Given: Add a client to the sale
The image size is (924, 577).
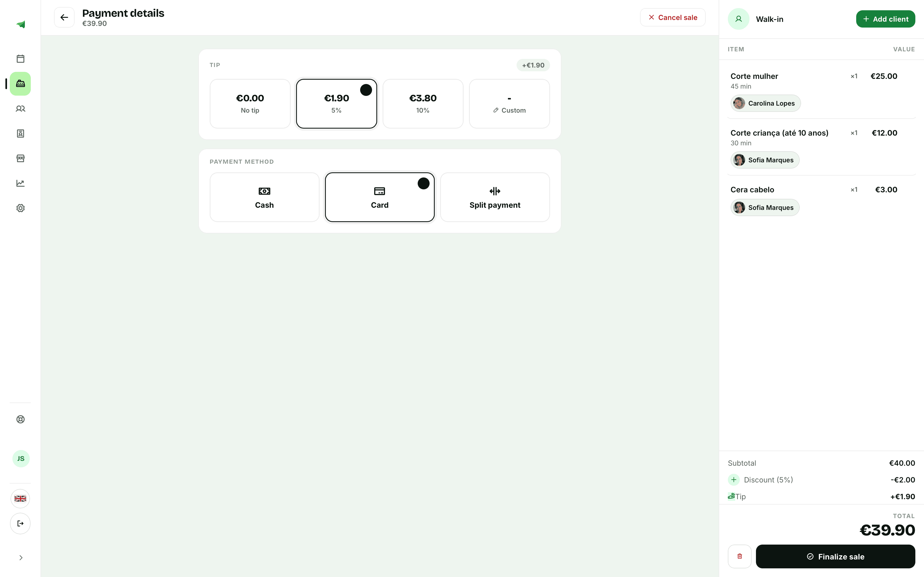Looking at the screenshot, I should tap(885, 19).
